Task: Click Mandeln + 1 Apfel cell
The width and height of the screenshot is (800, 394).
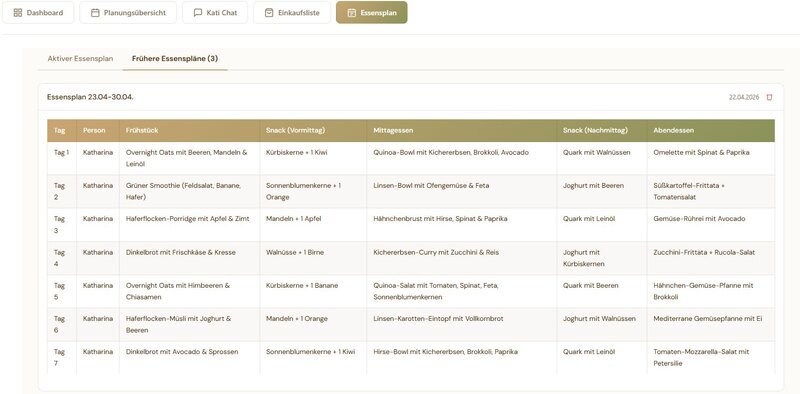Action: pos(313,225)
